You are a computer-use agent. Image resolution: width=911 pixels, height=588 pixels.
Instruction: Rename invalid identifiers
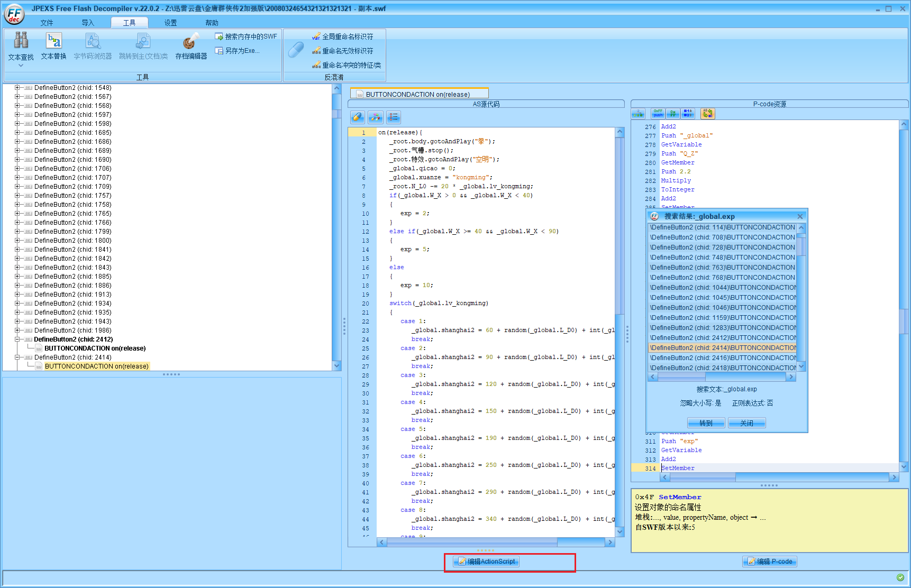(x=342, y=51)
